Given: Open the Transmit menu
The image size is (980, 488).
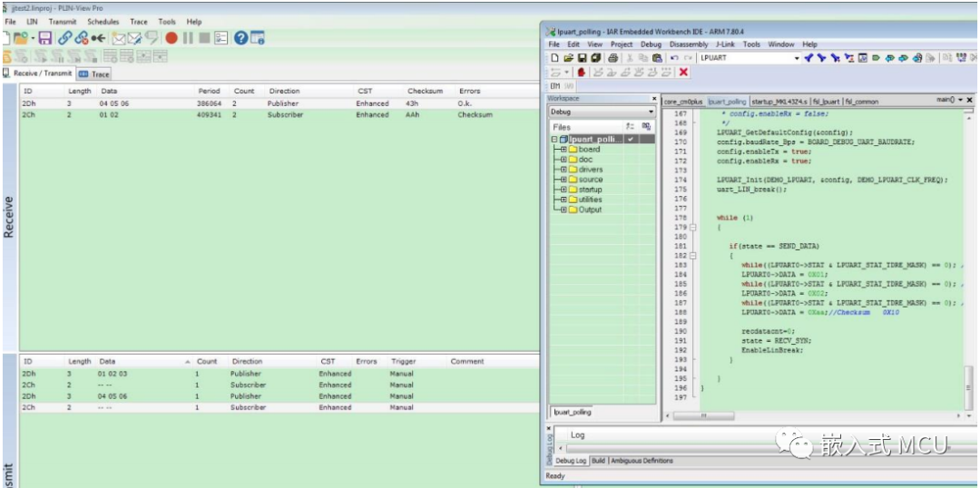Looking at the screenshot, I should pyautogui.click(x=63, y=21).
